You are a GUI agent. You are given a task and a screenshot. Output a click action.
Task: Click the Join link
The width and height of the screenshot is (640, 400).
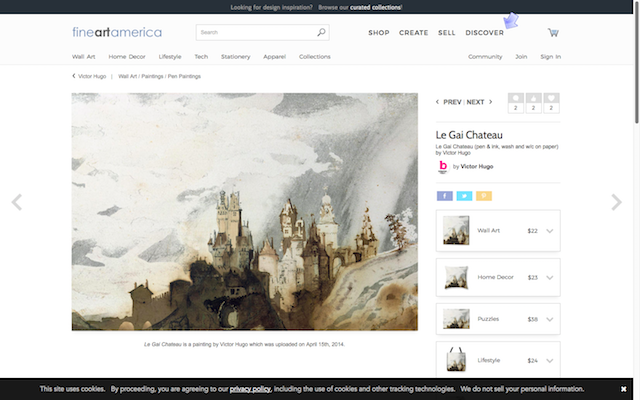[x=521, y=57]
